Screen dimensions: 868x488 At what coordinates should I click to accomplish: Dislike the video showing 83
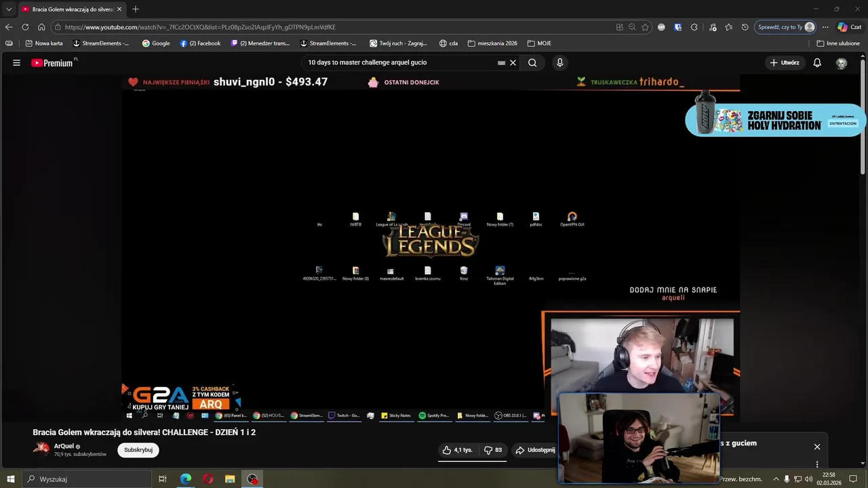pyautogui.click(x=493, y=450)
